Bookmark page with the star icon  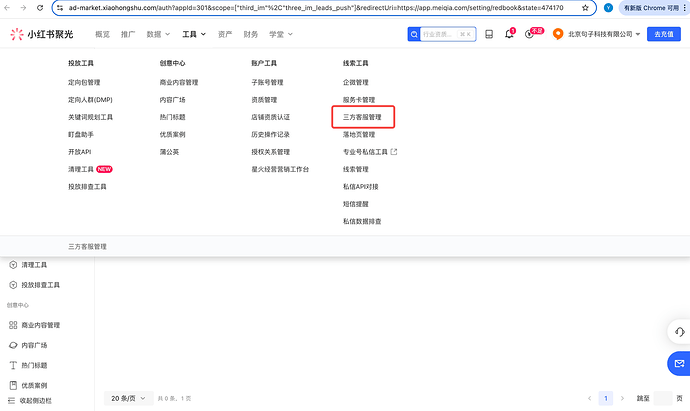(x=585, y=8)
